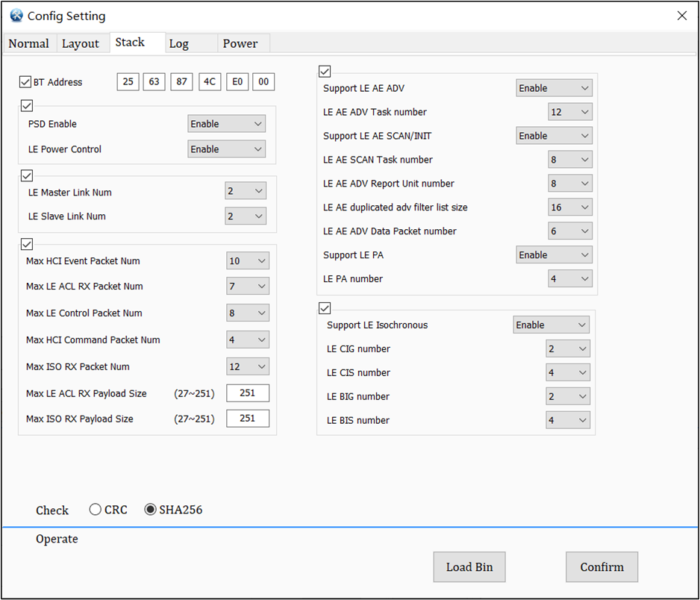Open the Layout tab
This screenshot has width=700, height=600.
(x=82, y=43)
